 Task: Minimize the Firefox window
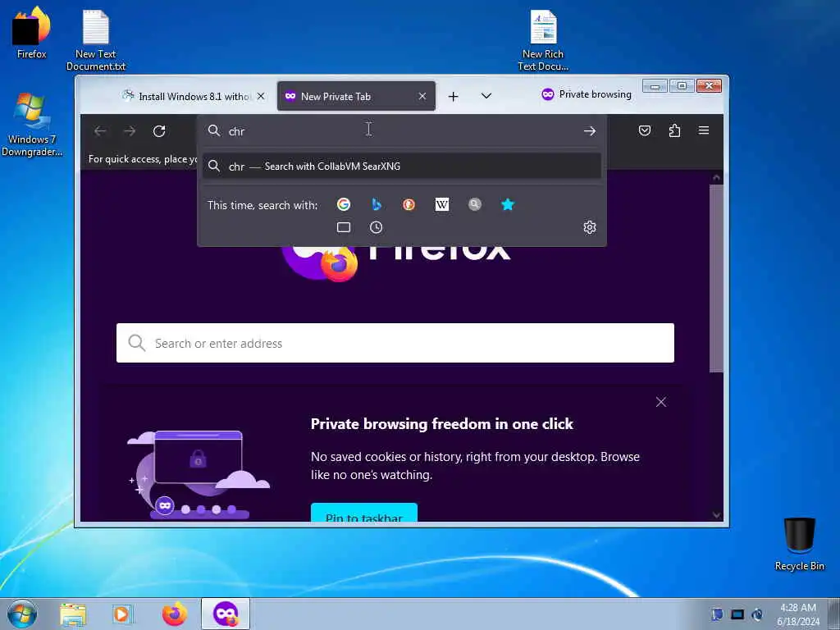(655, 86)
